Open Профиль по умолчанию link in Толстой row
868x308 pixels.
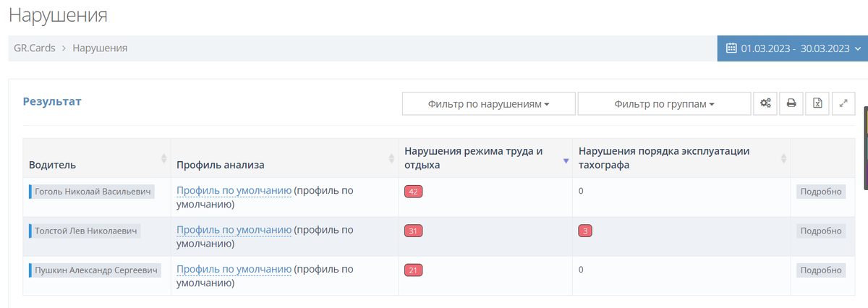(234, 230)
